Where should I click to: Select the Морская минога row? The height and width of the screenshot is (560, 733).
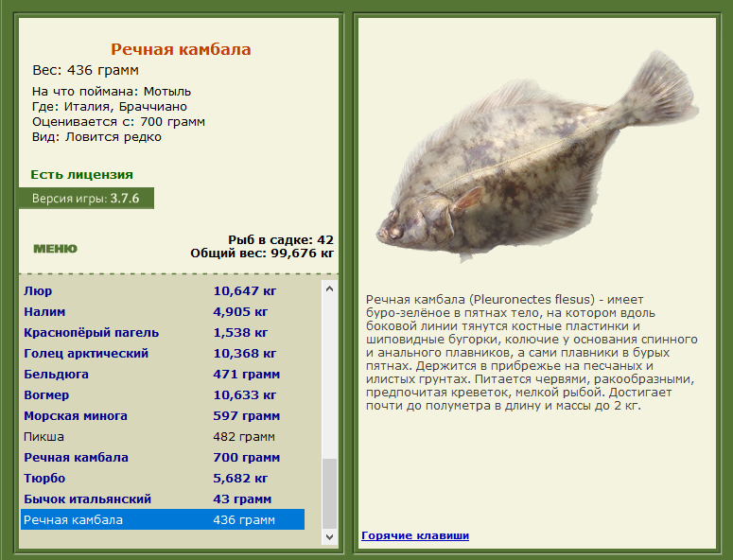163,415
